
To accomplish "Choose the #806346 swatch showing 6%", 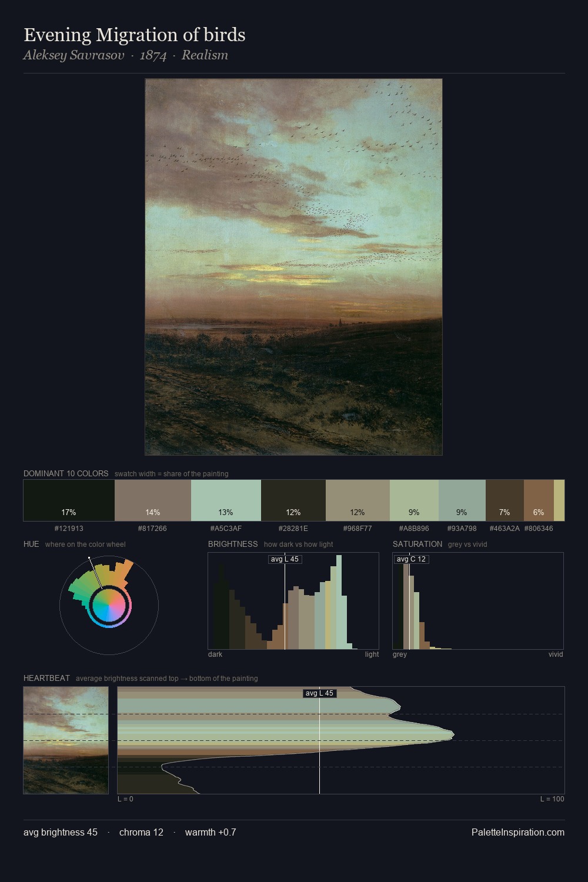I will (539, 500).
